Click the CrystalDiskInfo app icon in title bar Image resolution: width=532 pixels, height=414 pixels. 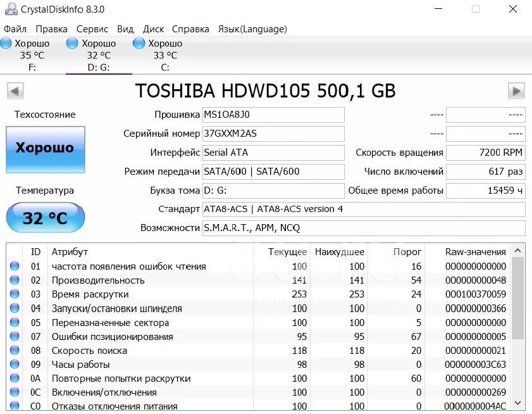[11, 9]
